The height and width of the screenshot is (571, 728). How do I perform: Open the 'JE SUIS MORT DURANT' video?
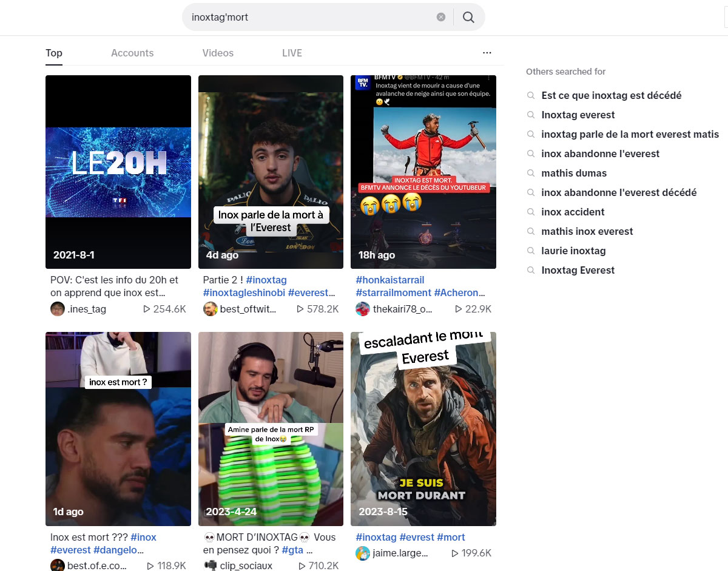(423, 428)
